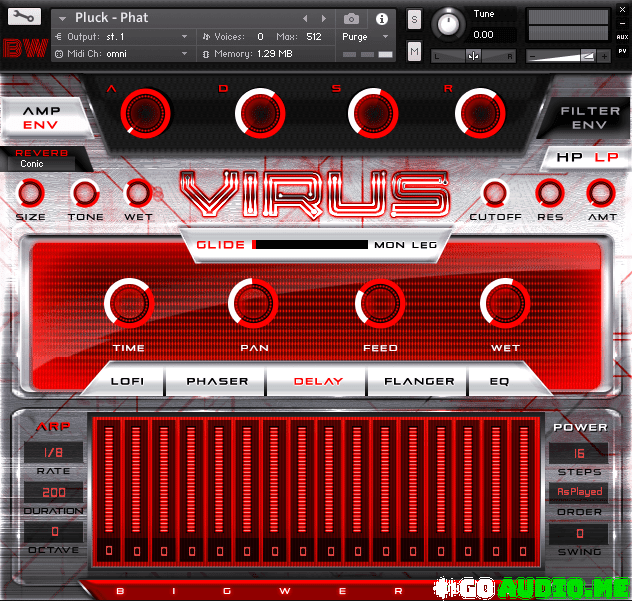The width and height of the screenshot is (632, 601).
Task: Click the Tune knob
Action: [x=449, y=24]
